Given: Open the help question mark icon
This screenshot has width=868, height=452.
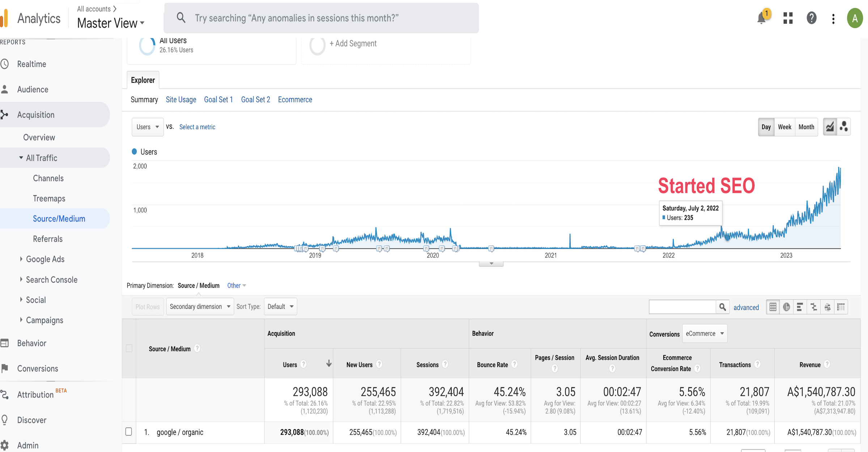Looking at the screenshot, I should pos(812,18).
